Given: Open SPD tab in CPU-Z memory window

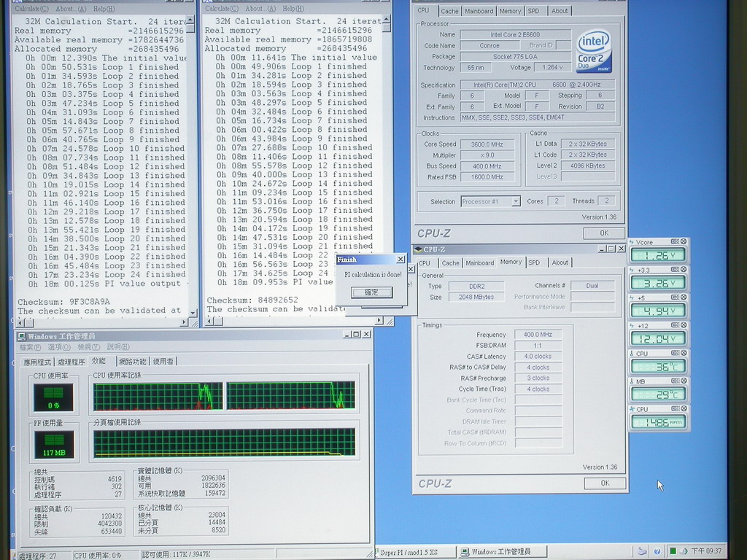Looking at the screenshot, I should coord(534,262).
